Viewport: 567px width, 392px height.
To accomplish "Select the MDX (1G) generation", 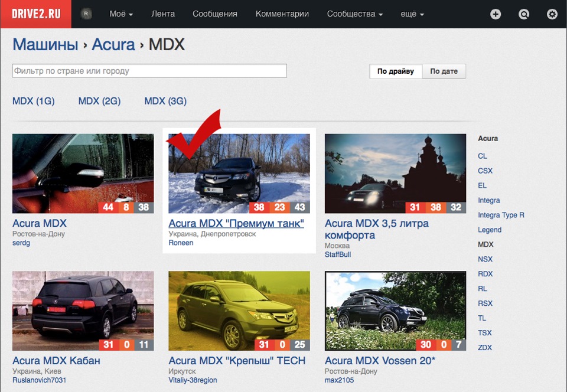I will (34, 101).
